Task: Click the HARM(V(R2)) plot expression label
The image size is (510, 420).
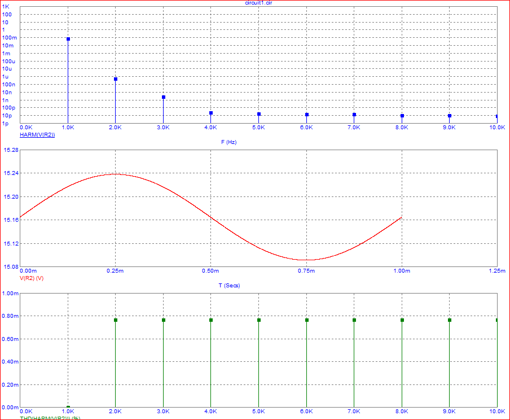Action: [37, 135]
